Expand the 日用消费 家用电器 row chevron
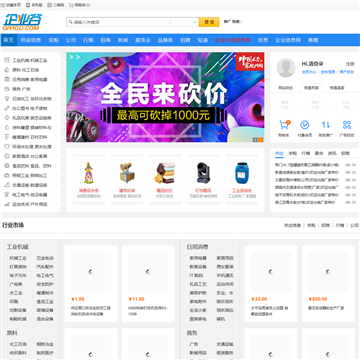 tap(56, 79)
